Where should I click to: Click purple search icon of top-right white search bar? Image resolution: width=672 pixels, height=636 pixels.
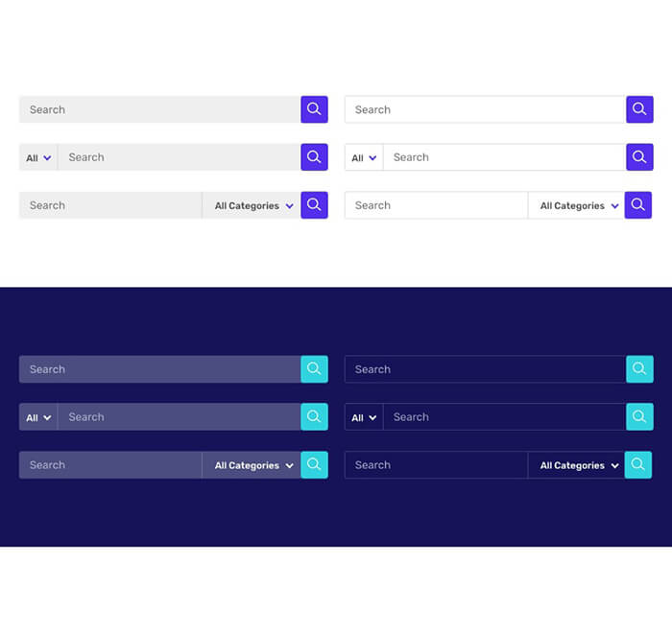point(639,109)
